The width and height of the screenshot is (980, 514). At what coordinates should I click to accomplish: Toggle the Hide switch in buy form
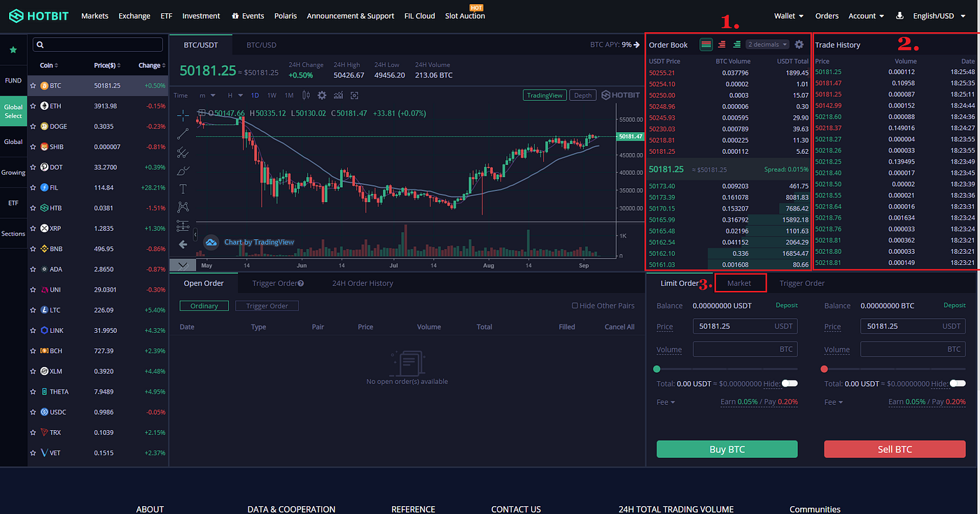point(790,383)
